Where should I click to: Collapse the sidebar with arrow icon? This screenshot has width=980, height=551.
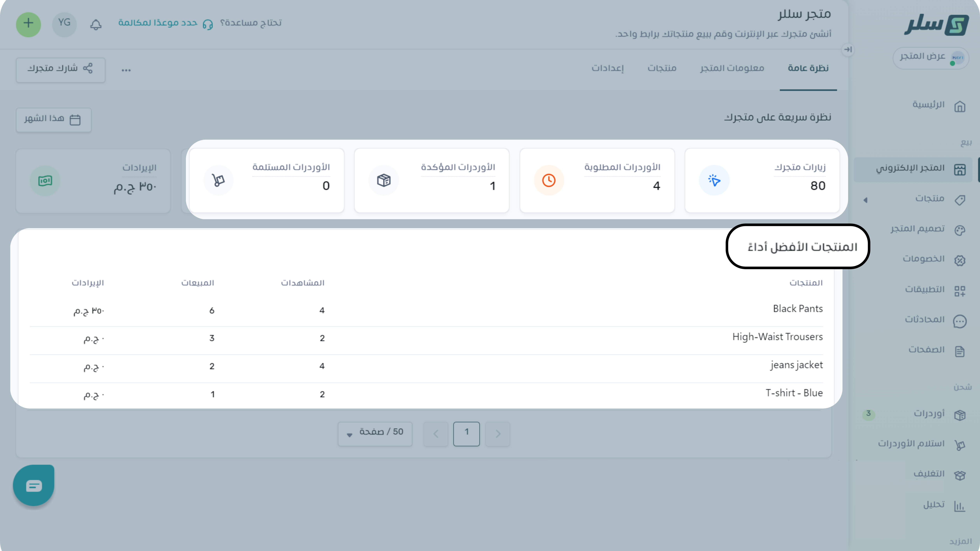(x=848, y=49)
